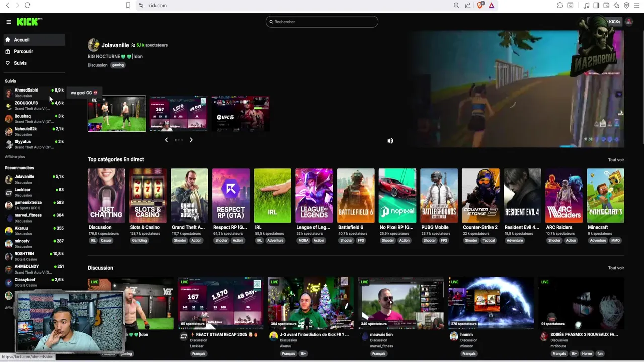Select the 1,570 recap carousel thumbnail
The width and height of the screenshot is (644, 362).
click(x=178, y=114)
